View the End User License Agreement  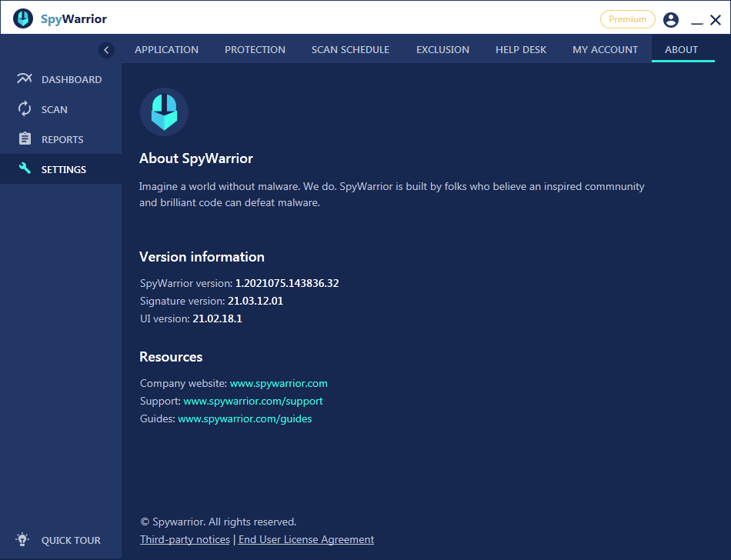pos(305,539)
